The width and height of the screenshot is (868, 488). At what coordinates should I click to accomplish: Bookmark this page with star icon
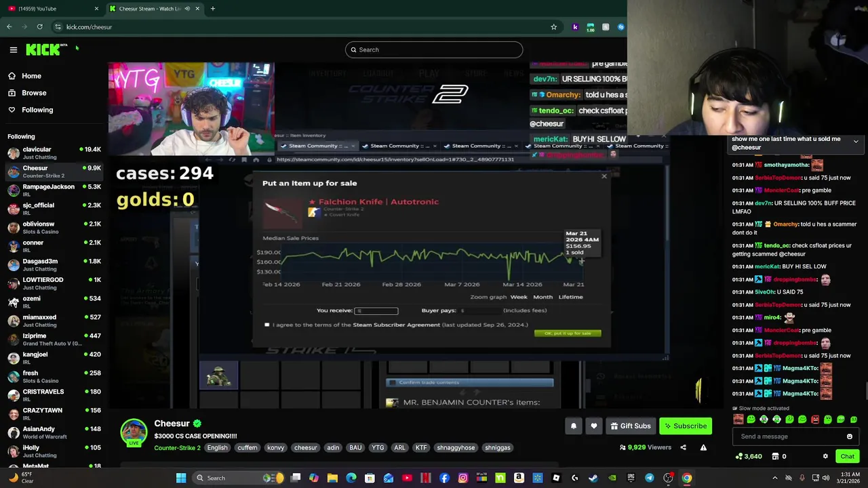(x=553, y=27)
